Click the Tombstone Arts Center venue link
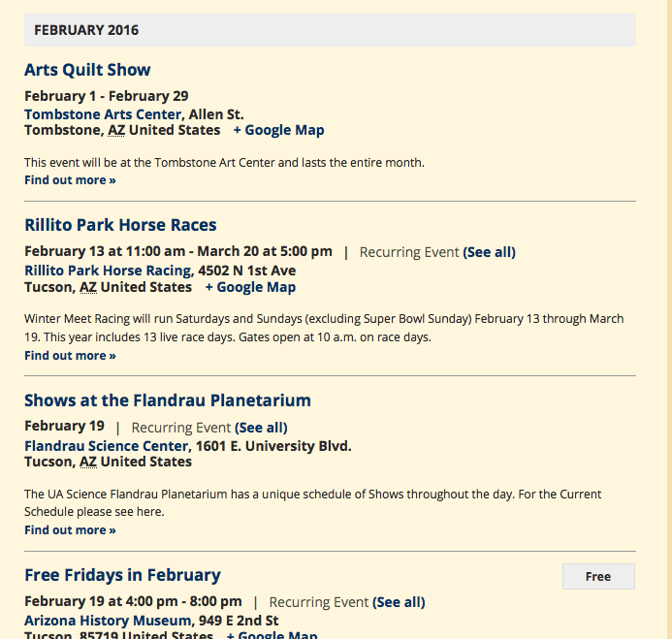Image resolution: width=672 pixels, height=639 pixels. [x=104, y=113]
